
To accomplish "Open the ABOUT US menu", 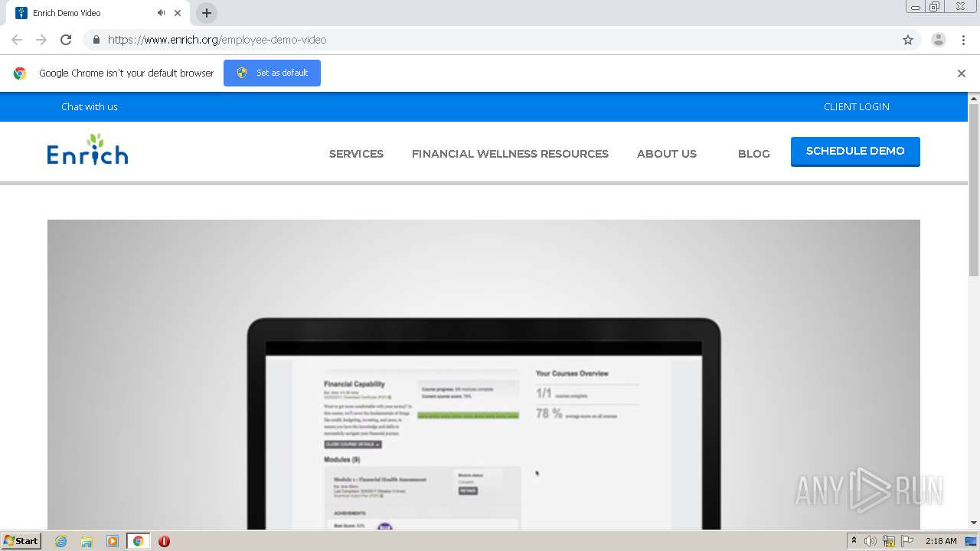I will [x=667, y=154].
